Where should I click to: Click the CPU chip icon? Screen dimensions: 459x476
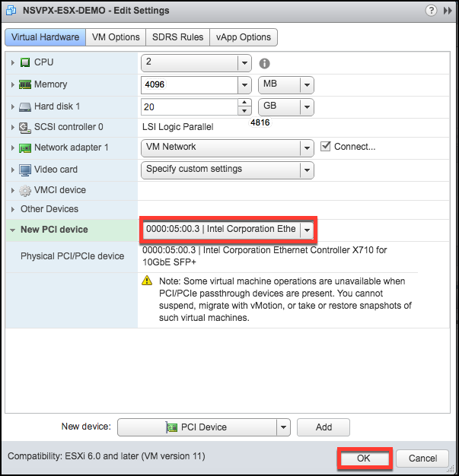[25, 62]
